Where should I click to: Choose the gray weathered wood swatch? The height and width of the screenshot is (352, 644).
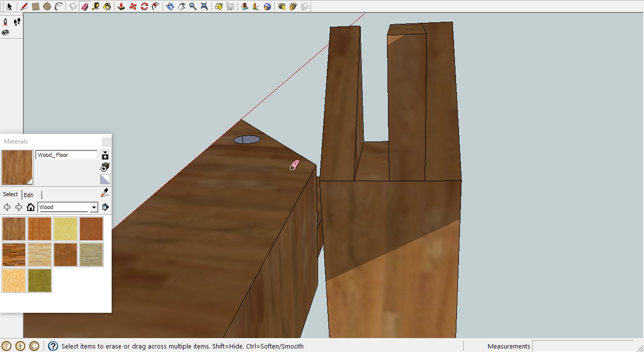(91, 255)
